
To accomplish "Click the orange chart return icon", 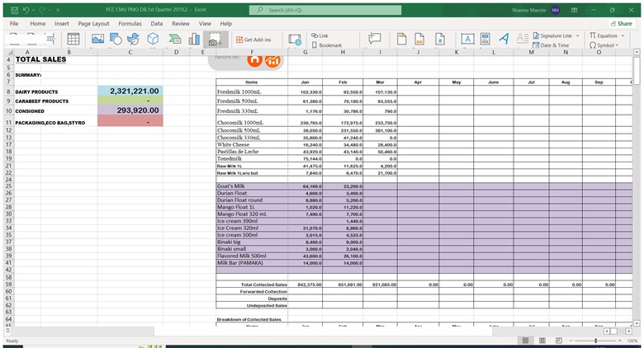I will [x=272, y=60].
